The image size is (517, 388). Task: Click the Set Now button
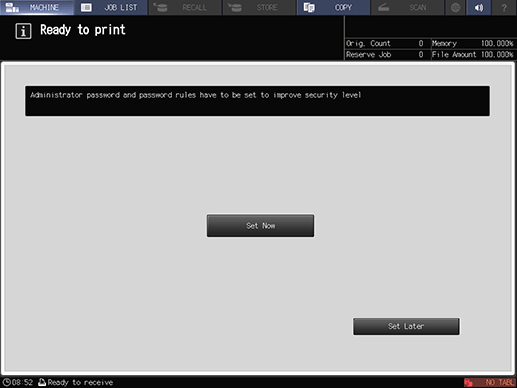click(x=260, y=226)
